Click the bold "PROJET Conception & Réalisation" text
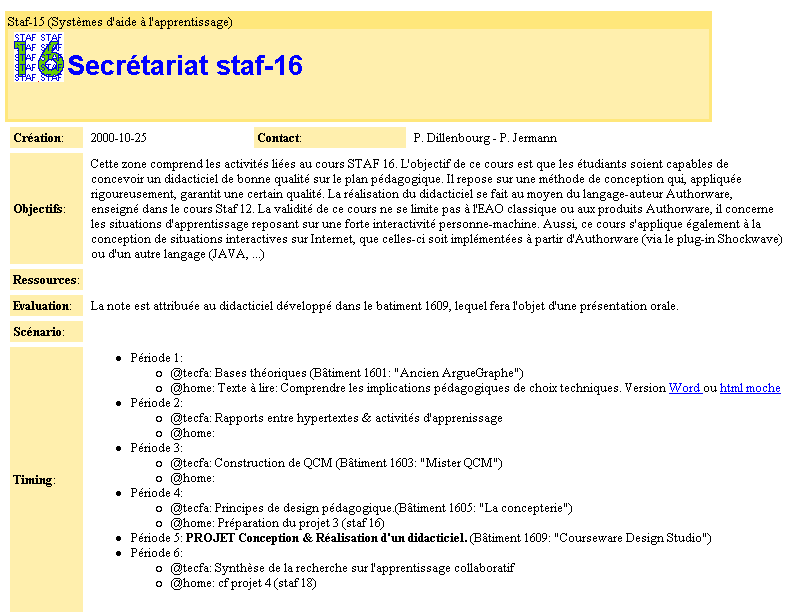 [x=326, y=538]
